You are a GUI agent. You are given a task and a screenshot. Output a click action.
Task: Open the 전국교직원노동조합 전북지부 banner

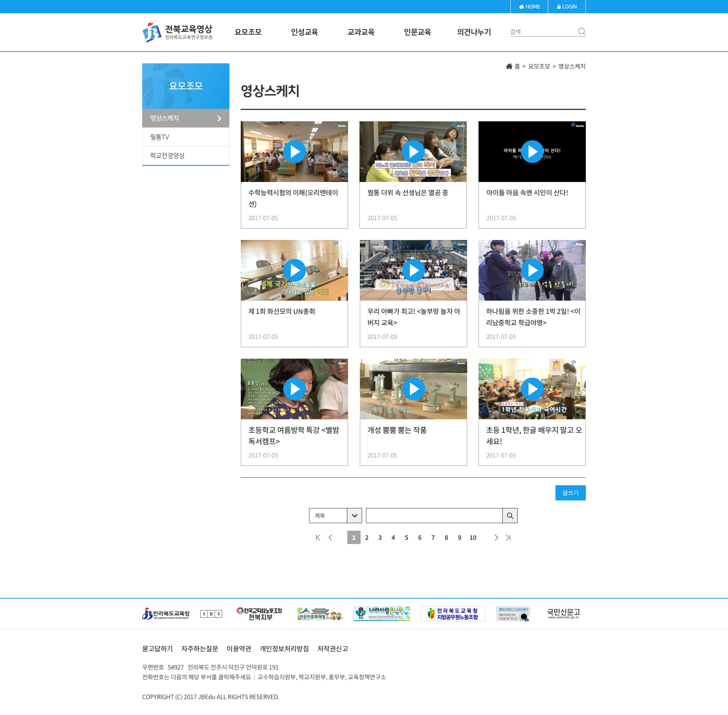click(259, 614)
